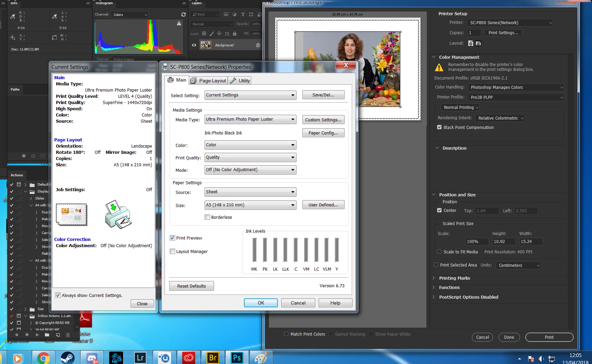The width and height of the screenshot is (592, 364).
Task: Click the User Defined... button
Action: tap(323, 205)
